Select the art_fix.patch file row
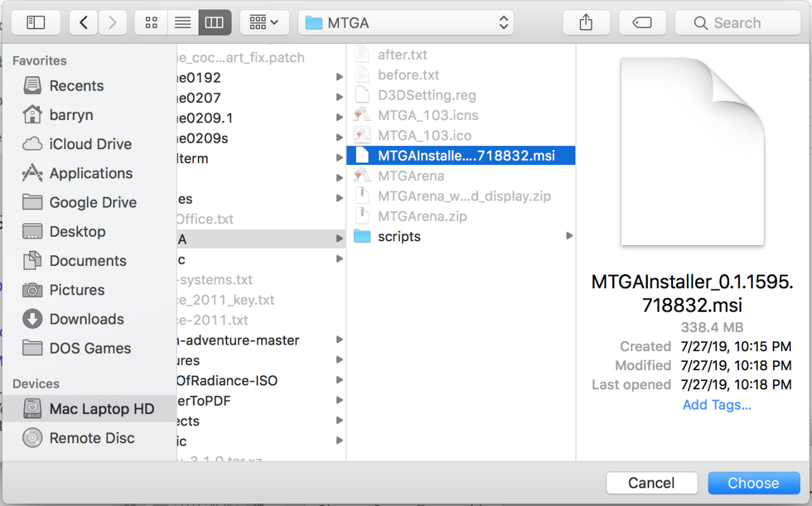812x506 pixels. [x=261, y=58]
